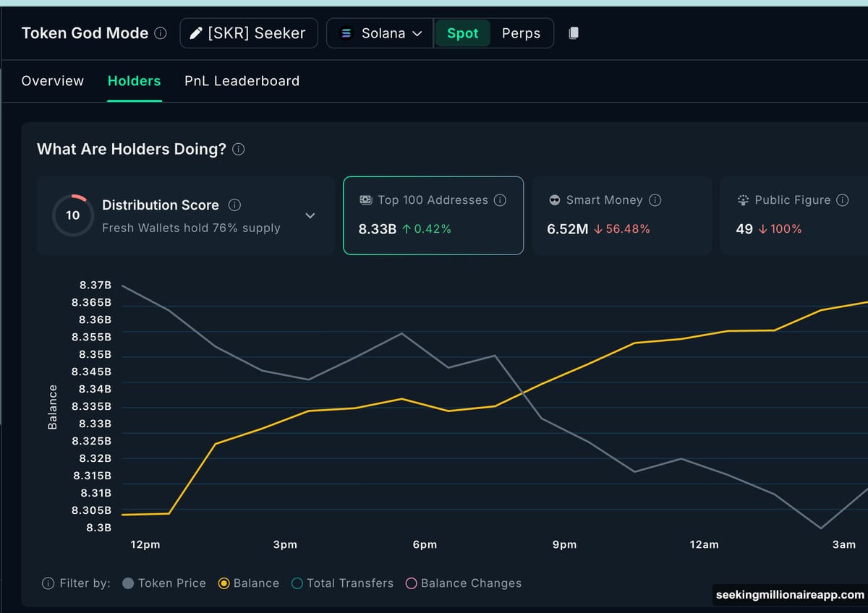Click the Public Figure icon
Viewport: 868px width, 613px height.
tap(743, 200)
